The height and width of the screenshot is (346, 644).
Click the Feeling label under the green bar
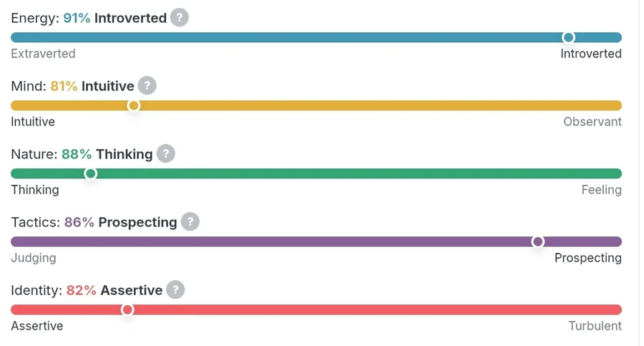(x=601, y=190)
